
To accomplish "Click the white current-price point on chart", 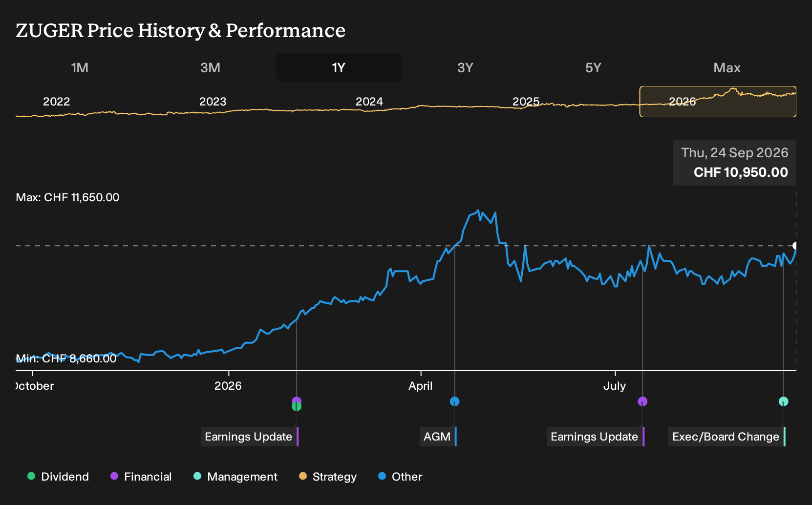I will (795, 246).
